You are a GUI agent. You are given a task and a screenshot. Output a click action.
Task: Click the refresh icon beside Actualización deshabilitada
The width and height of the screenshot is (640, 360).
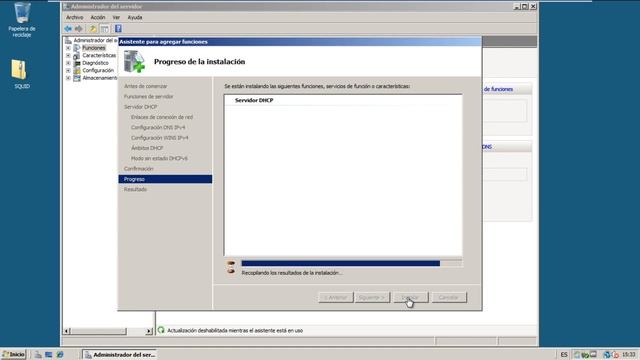(x=161, y=330)
